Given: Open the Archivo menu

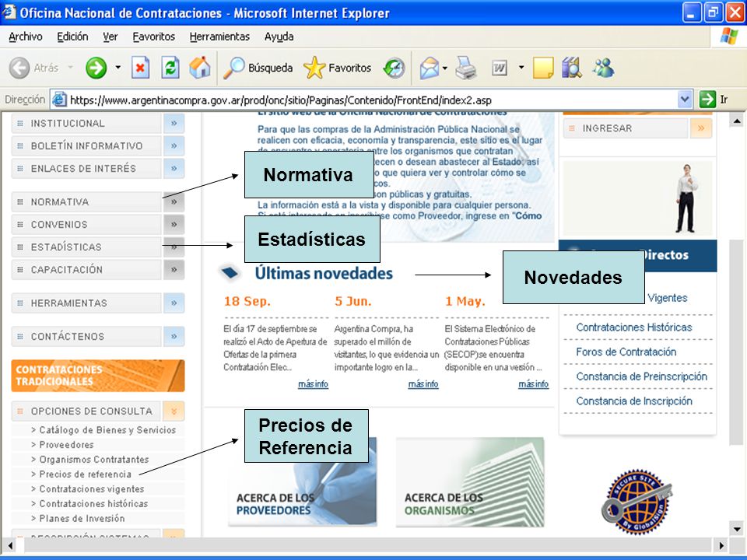Looking at the screenshot, I should tap(25, 37).
